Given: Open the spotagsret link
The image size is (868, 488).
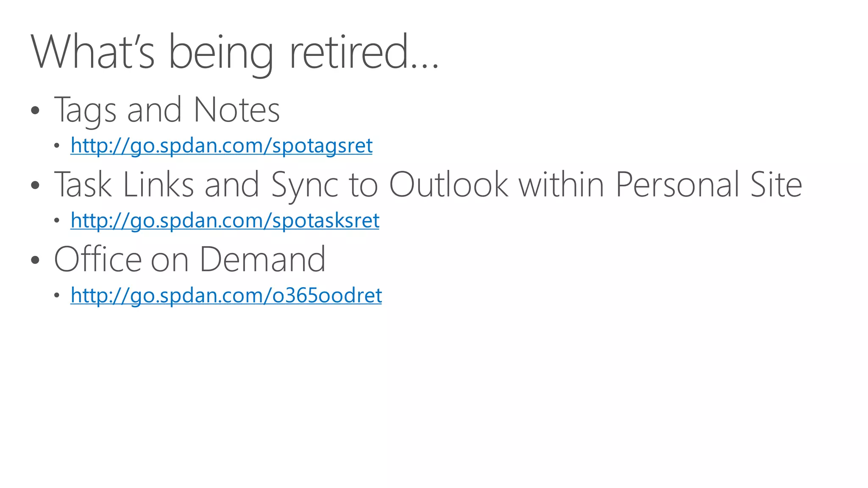Looking at the screenshot, I should (x=221, y=145).
